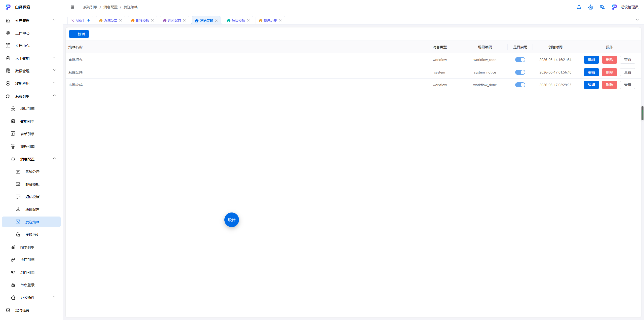Open 单点登录 in the sidebar

tap(31, 285)
